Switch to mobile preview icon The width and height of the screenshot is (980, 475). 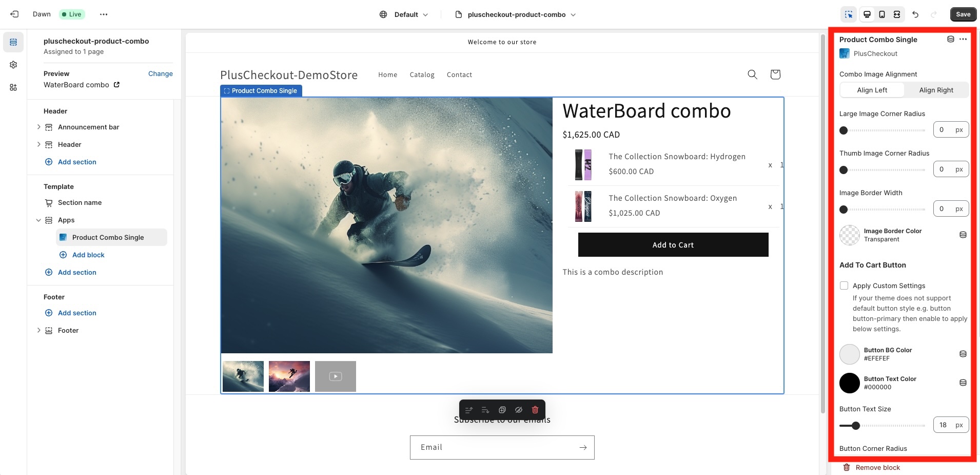[x=882, y=14]
